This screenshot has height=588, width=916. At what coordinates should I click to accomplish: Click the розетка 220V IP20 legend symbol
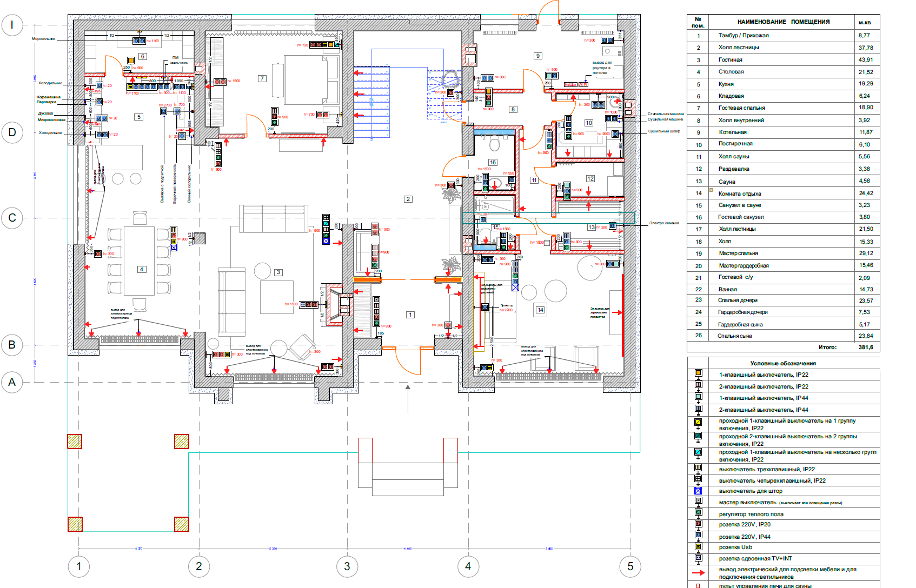[698, 524]
